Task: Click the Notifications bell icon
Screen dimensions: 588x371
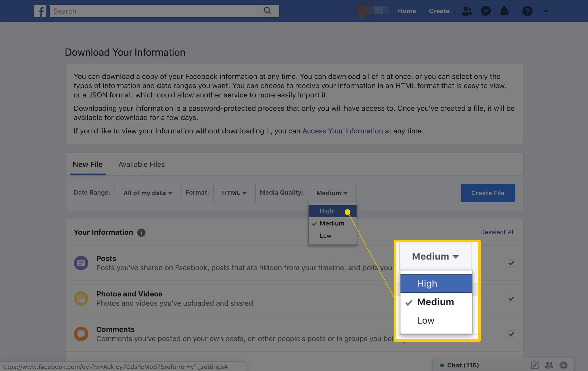Action: point(504,11)
